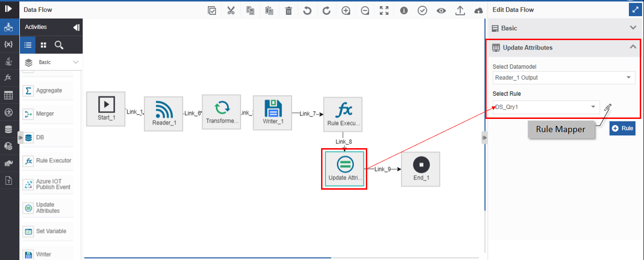
Task: Open the text file sidebar icon
Action: pos(8,180)
